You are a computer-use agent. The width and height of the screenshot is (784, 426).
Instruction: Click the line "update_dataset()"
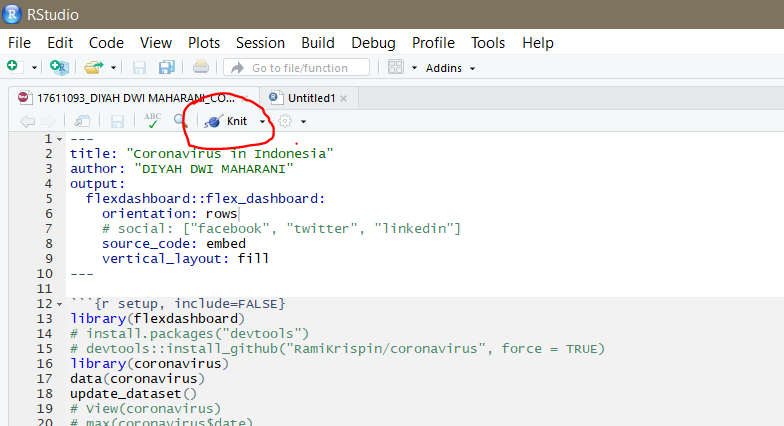click(134, 394)
